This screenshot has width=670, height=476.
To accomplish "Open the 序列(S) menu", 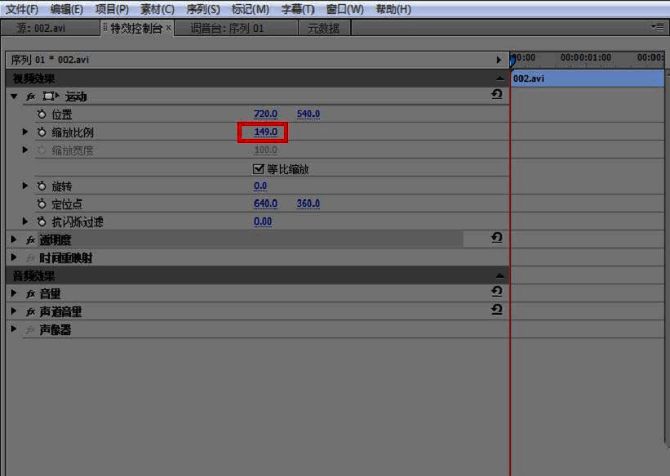I will (x=203, y=9).
